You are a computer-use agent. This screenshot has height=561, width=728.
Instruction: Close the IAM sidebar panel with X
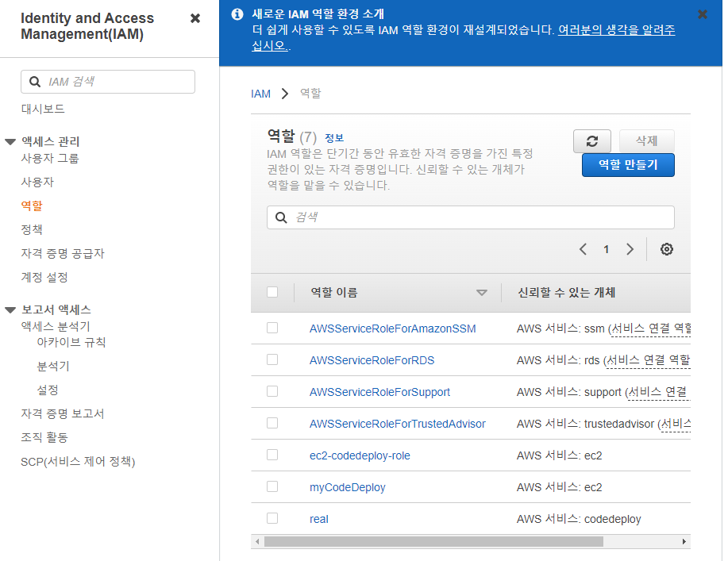tap(195, 18)
